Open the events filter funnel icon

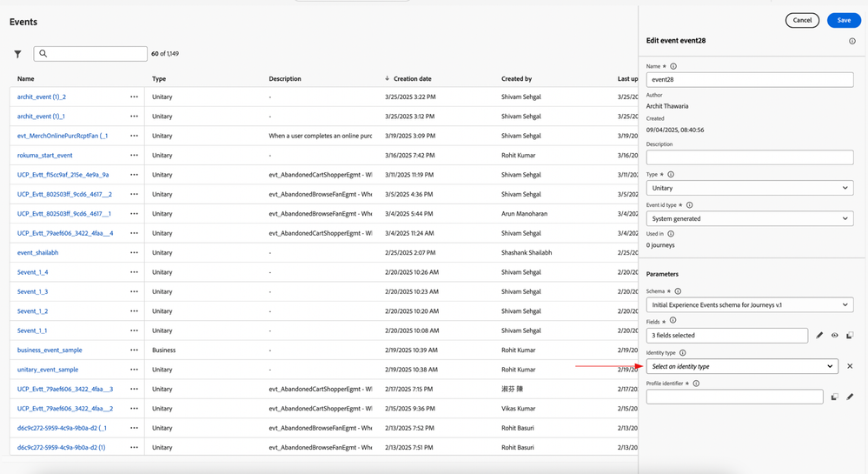point(17,54)
